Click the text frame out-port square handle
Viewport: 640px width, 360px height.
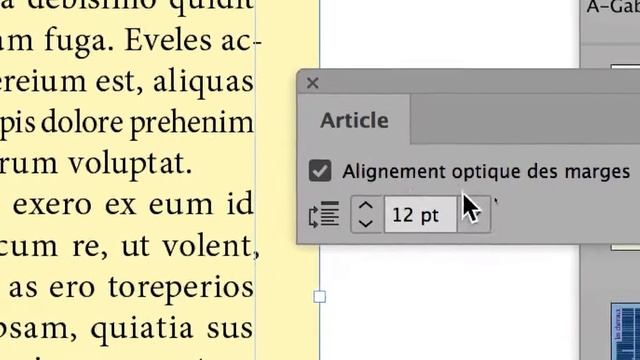coord(320,296)
